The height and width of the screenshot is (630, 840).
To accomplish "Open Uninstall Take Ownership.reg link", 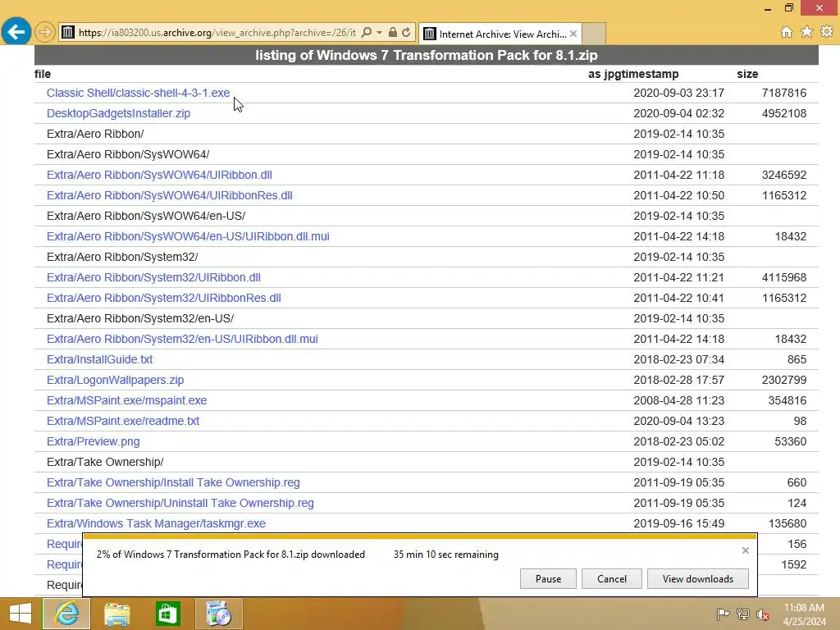I will (x=180, y=503).
